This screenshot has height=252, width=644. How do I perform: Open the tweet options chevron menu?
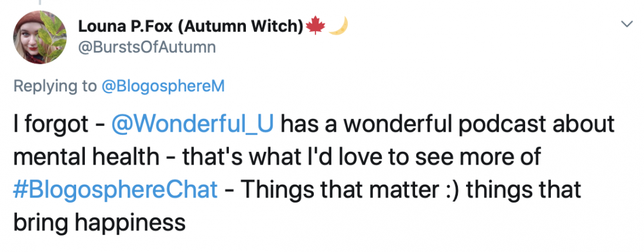point(627,24)
